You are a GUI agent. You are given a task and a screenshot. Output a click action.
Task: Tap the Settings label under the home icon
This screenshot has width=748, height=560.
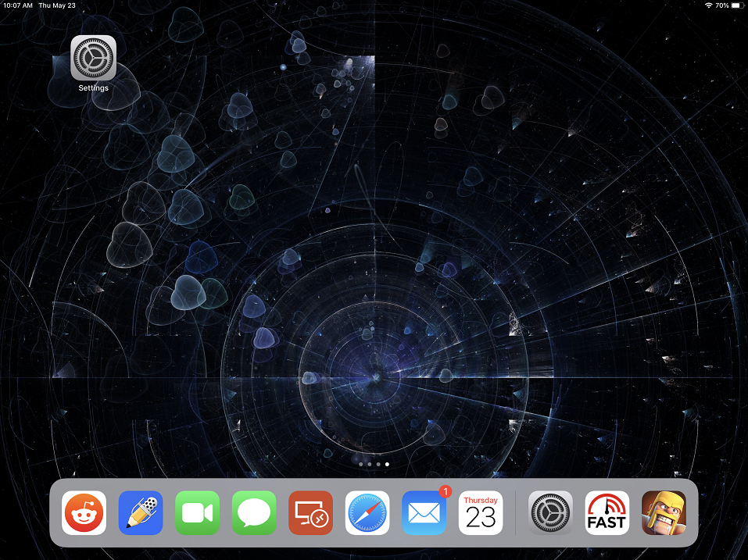point(93,88)
